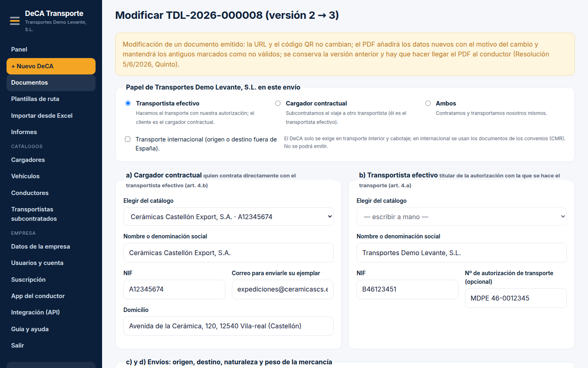Click the Domicilio address field
This screenshot has width=588, height=368.
coord(228,326)
